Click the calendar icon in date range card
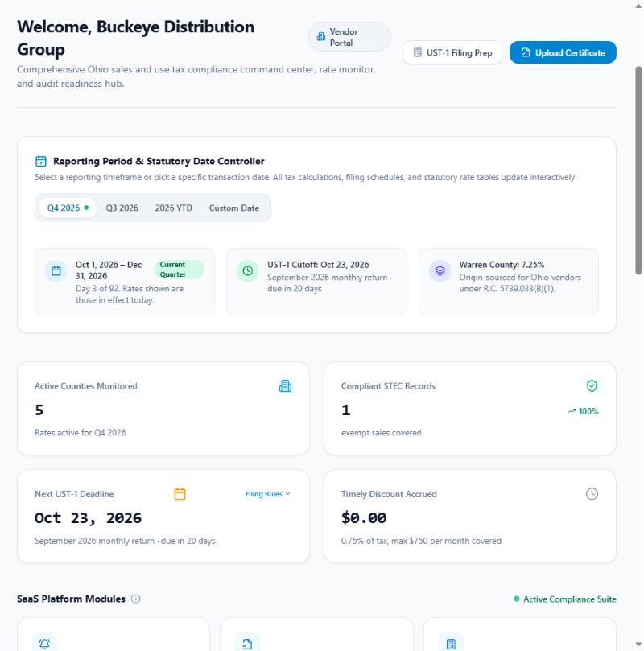Viewport: 644px width, 651px height. [x=56, y=270]
